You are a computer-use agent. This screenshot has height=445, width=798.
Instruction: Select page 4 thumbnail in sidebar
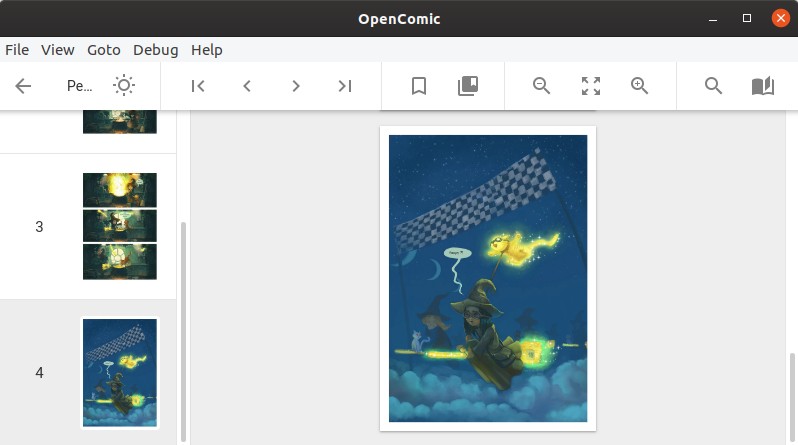point(120,373)
